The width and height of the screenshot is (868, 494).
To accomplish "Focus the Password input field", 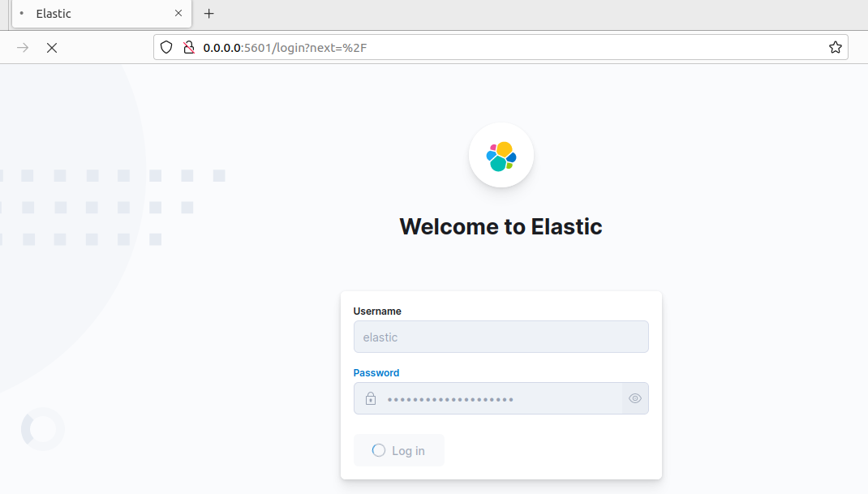I will click(x=501, y=398).
